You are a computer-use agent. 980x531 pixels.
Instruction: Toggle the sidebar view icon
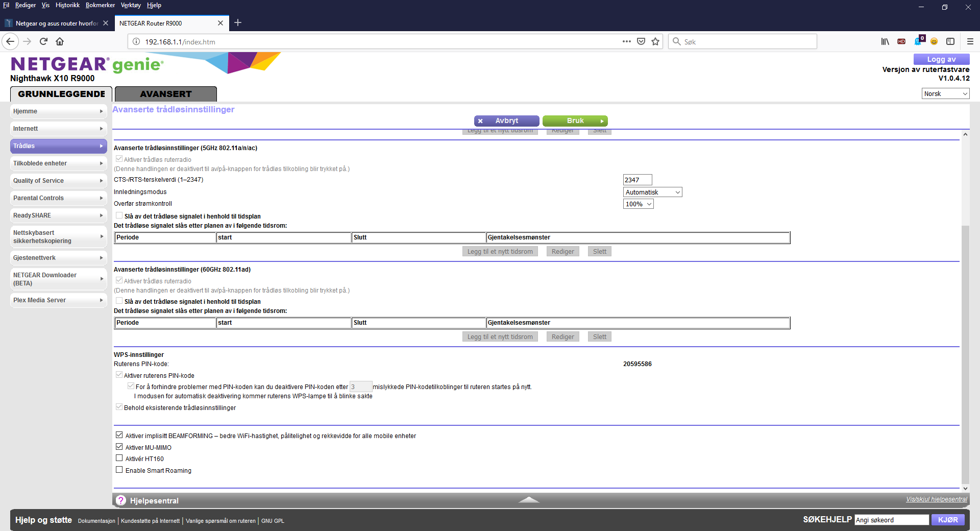point(950,41)
